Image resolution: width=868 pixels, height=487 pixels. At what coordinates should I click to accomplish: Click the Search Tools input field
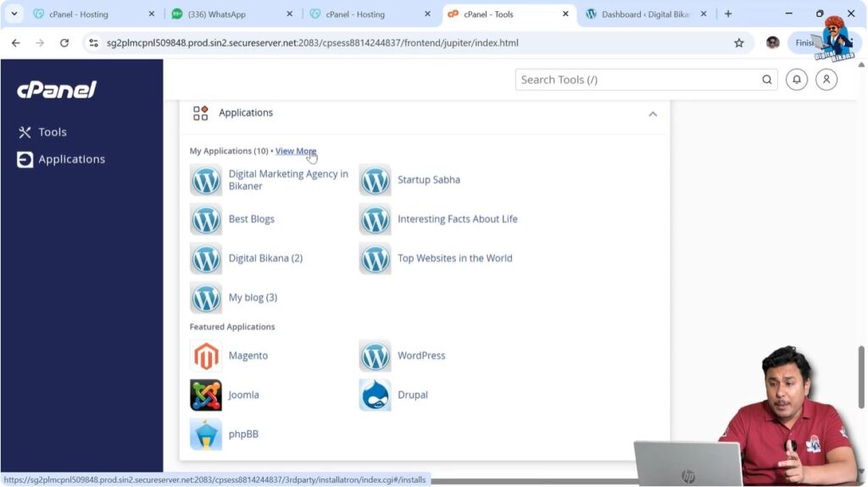(x=637, y=80)
